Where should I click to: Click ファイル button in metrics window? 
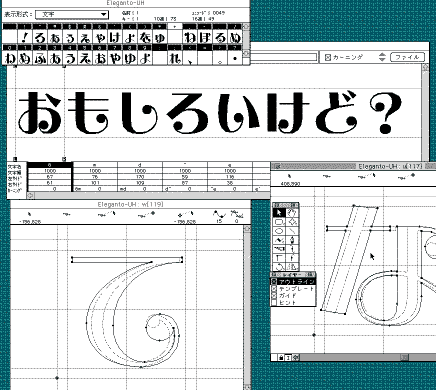(407, 57)
